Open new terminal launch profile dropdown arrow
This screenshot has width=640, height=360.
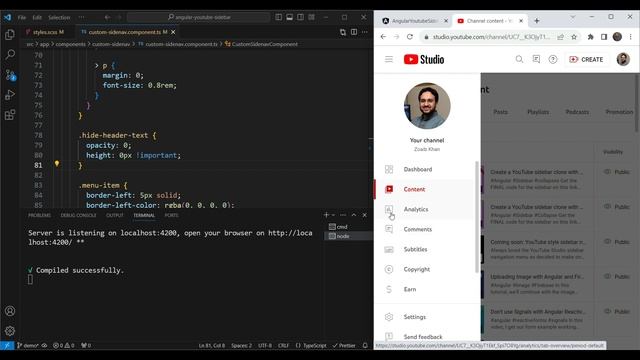coord(333,215)
